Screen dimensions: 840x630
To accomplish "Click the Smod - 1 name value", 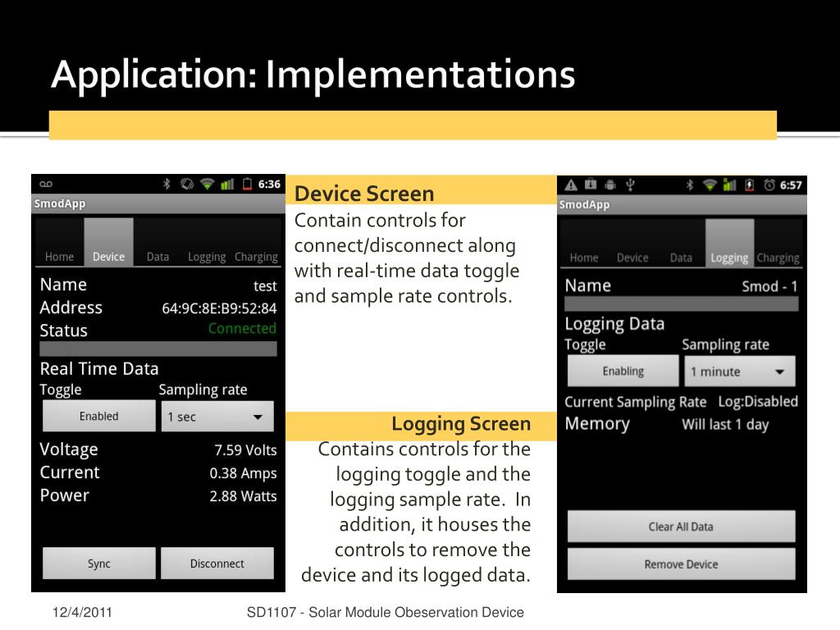I will click(769, 286).
